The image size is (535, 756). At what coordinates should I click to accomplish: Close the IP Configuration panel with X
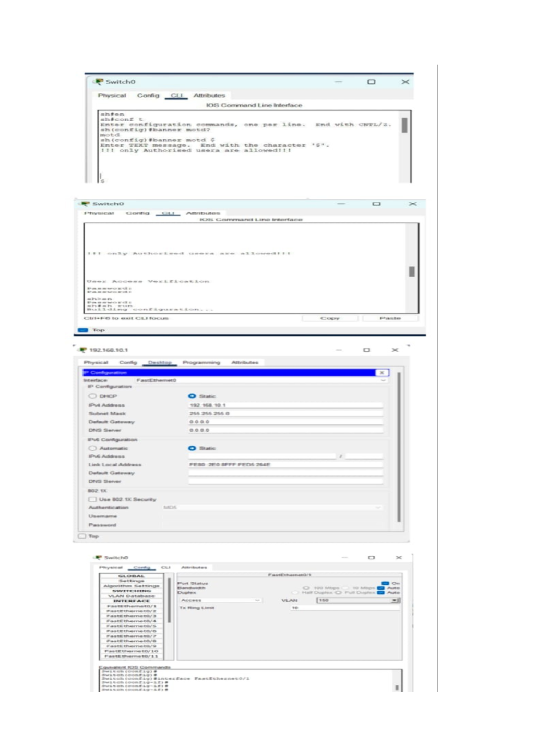382,372
